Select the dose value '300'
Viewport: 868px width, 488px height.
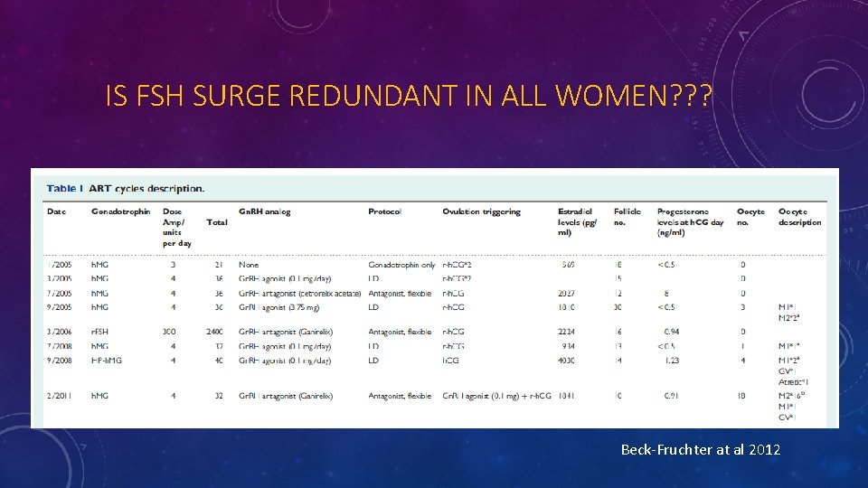(169, 332)
